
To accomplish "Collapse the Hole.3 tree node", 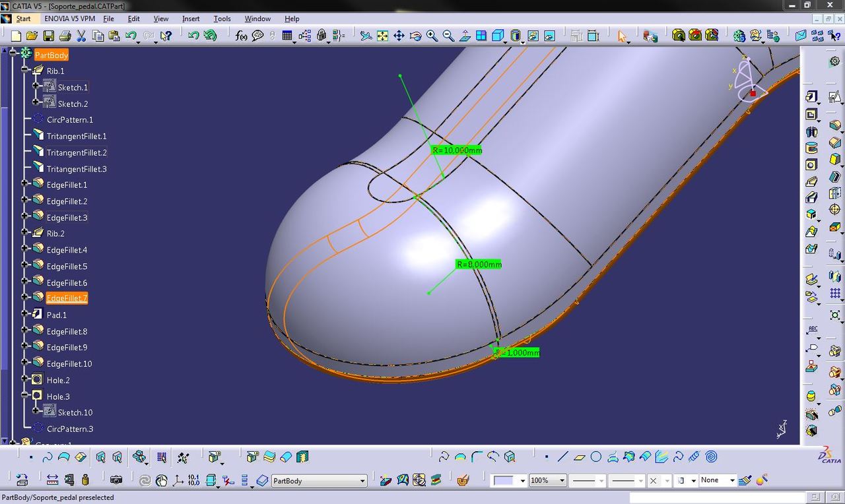I will pyautogui.click(x=25, y=394).
